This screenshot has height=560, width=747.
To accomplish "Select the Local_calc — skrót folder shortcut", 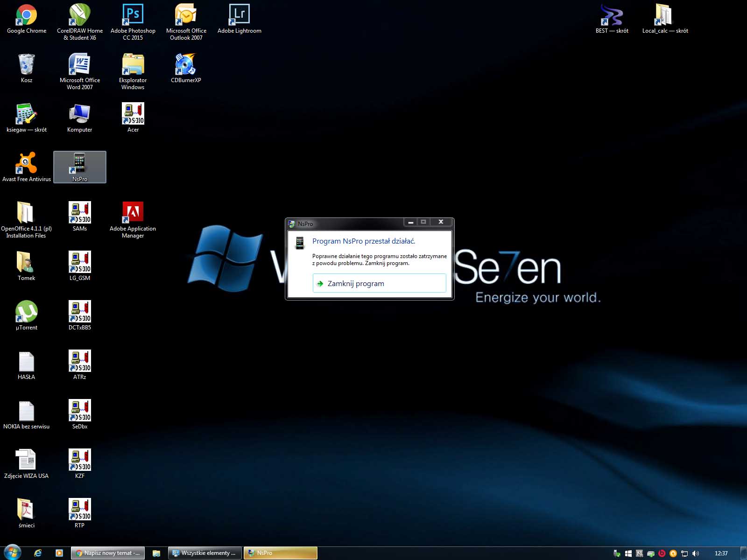I will 665,20.
